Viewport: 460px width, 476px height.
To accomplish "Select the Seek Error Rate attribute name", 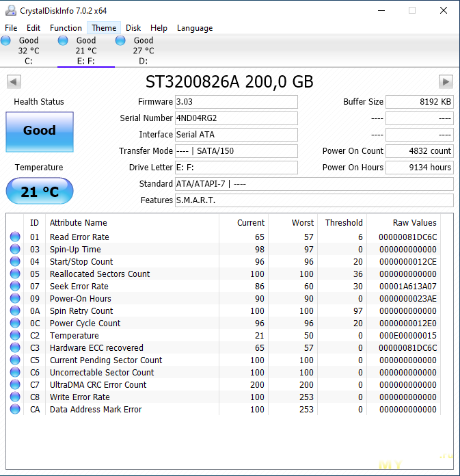I will (x=79, y=286).
